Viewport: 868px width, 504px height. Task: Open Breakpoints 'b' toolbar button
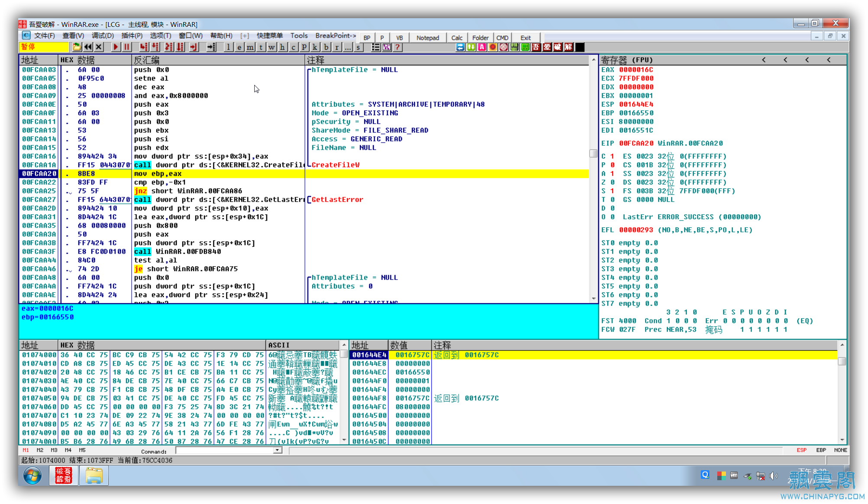pos(326,47)
